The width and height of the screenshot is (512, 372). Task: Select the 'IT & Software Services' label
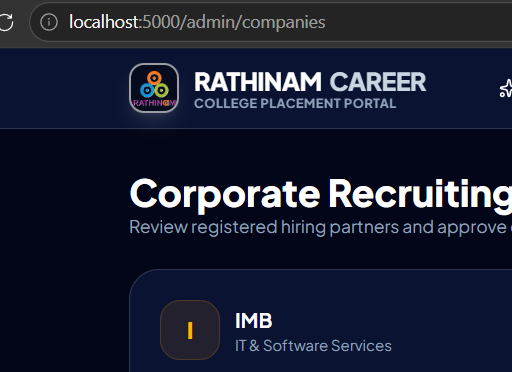313,346
